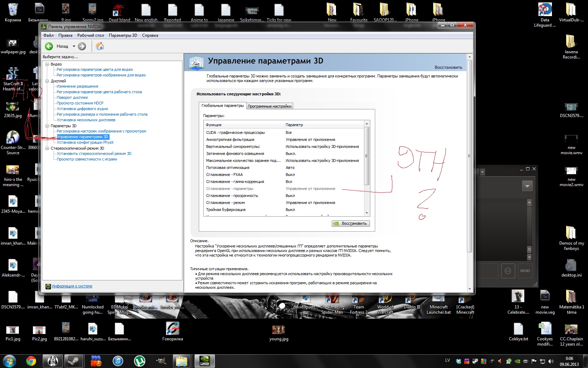Select the Анизотропная фильтрация setting row
588x368 pixels.
[x=283, y=139]
